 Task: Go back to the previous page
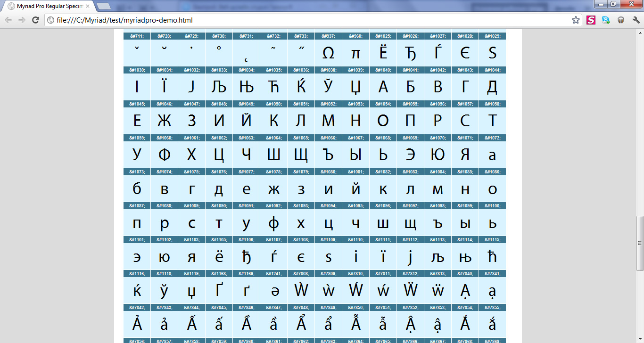[8, 20]
